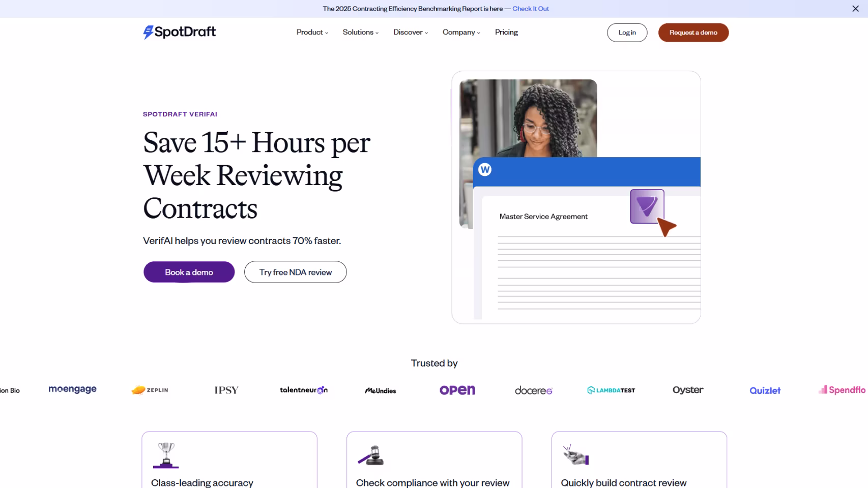Expand the Company menu
The height and width of the screenshot is (488, 868).
pyautogui.click(x=461, y=32)
